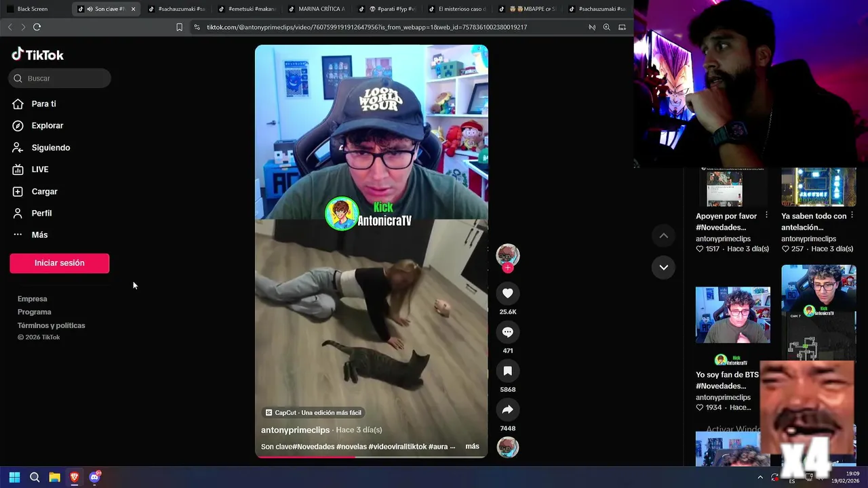Switch to the #parati #fyp tab

(387, 9)
